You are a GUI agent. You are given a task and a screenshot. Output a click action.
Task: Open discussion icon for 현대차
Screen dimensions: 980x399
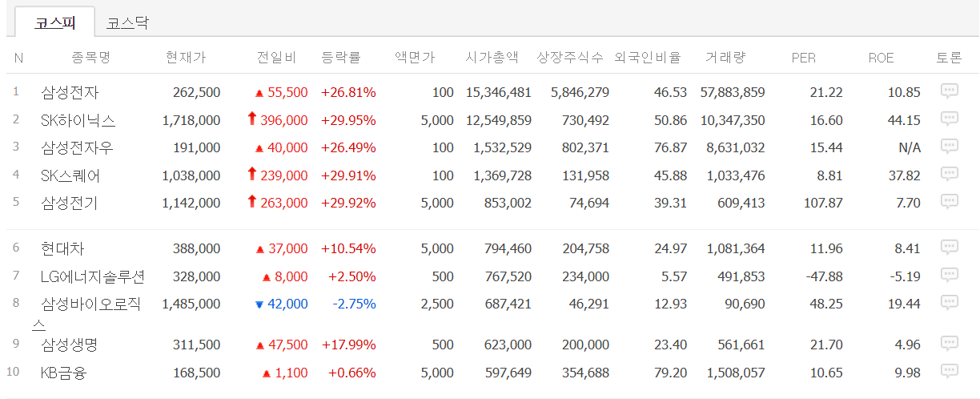950,248
